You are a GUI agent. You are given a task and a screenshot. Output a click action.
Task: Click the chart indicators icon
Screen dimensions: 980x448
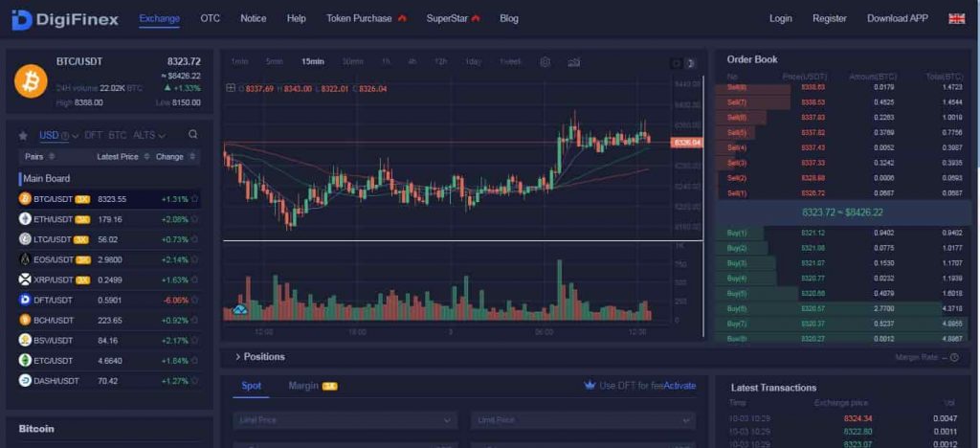click(x=574, y=62)
